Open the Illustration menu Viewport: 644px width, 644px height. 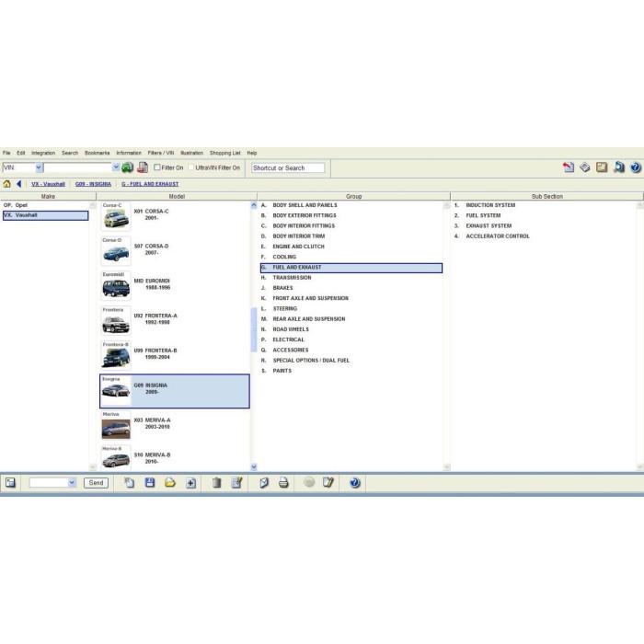point(191,153)
